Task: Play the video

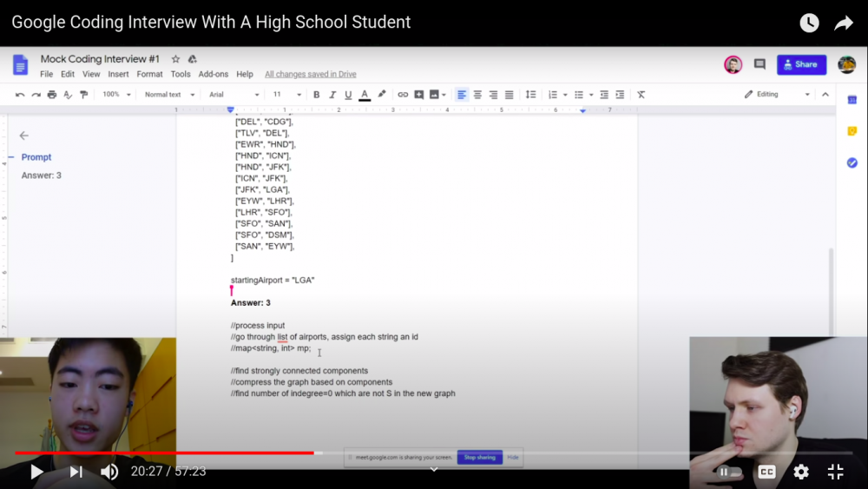Action: tap(36, 472)
